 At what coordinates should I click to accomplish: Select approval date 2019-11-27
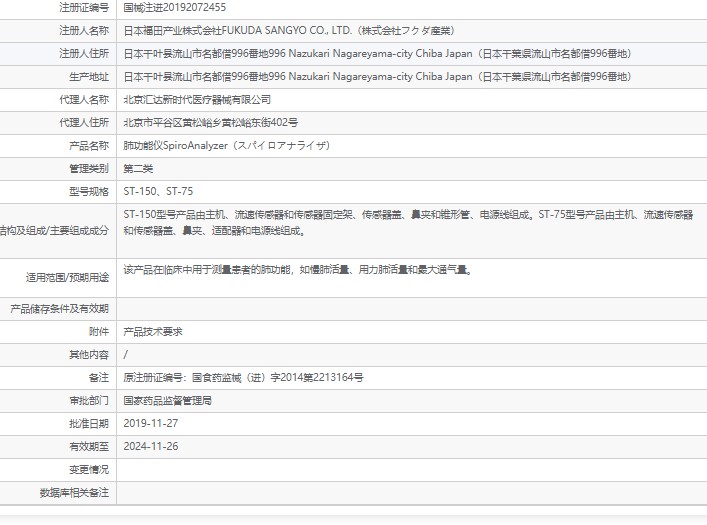[151, 424]
